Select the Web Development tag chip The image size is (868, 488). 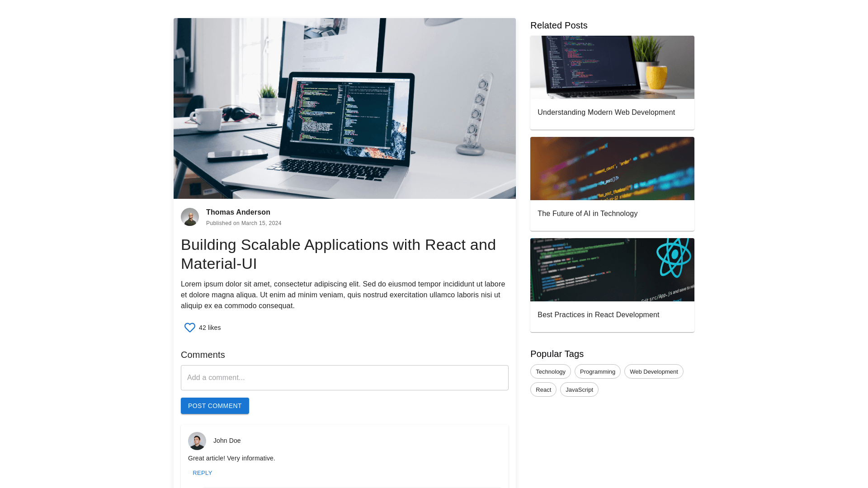coord(653,372)
